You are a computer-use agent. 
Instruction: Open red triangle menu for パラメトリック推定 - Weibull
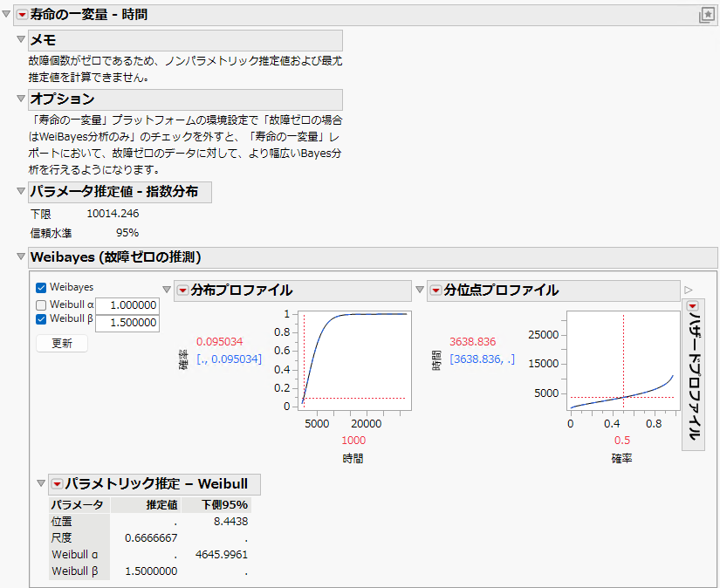(x=57, y=484)
